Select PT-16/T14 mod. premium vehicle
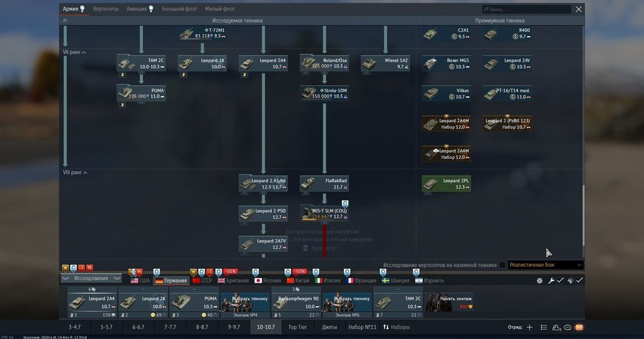644x339 pixels. point(507,93)
